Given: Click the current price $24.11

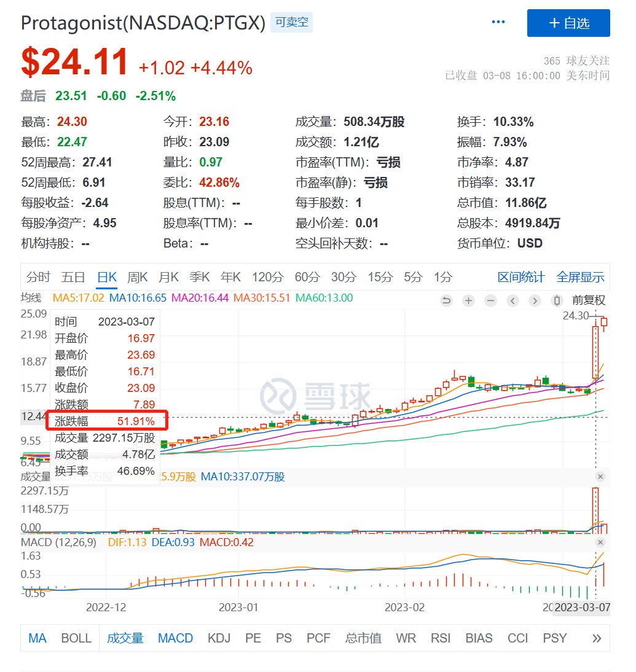Looking at the screenshot, I should tap(74, 62).
